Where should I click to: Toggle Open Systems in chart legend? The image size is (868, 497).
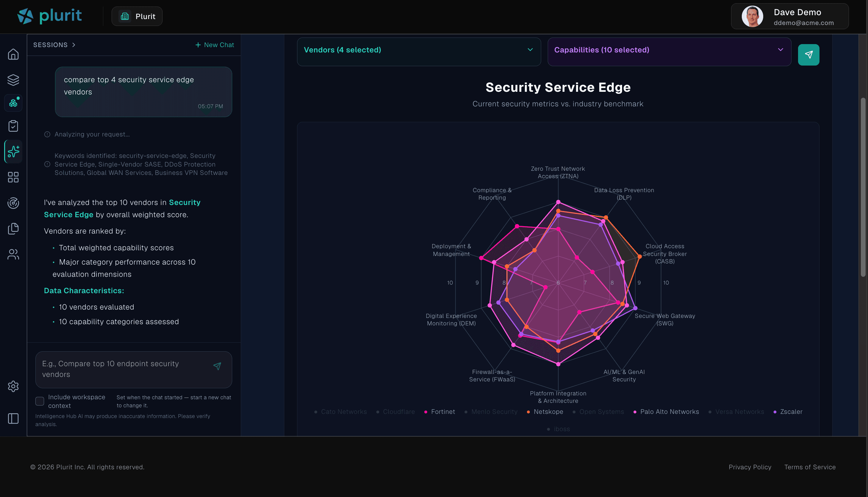[598, 412]
